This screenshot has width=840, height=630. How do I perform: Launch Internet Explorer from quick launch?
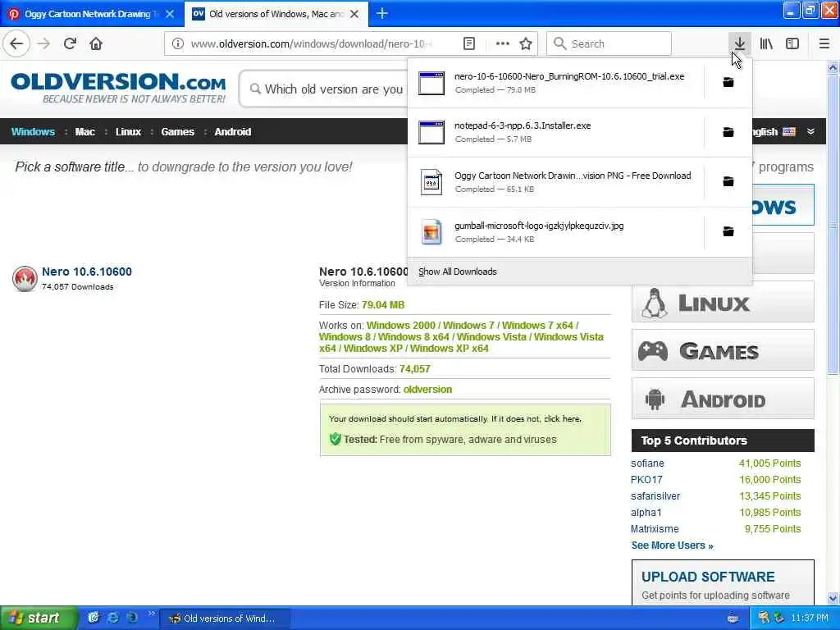(113, 618)
